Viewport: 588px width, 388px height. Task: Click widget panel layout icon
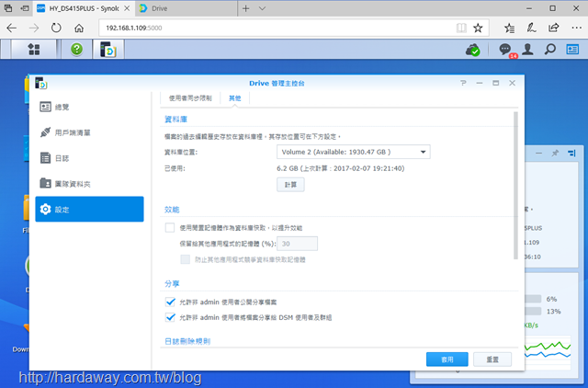571,154
